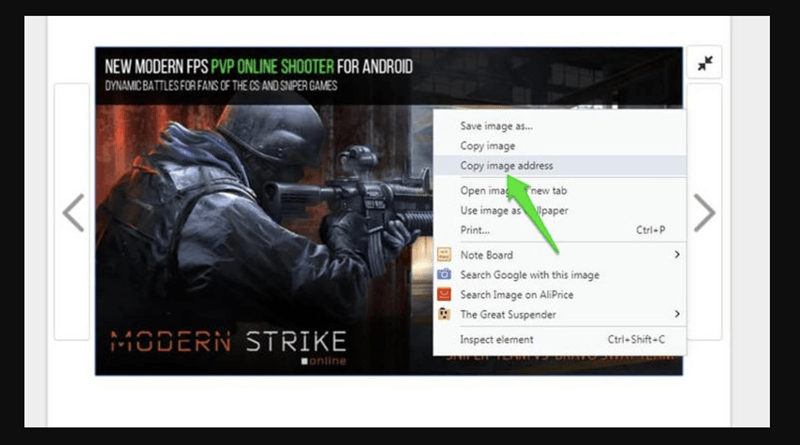The image size is (800, 445).
Task: Select 'Copy image' in the context menu
Action: pos(487,146)
